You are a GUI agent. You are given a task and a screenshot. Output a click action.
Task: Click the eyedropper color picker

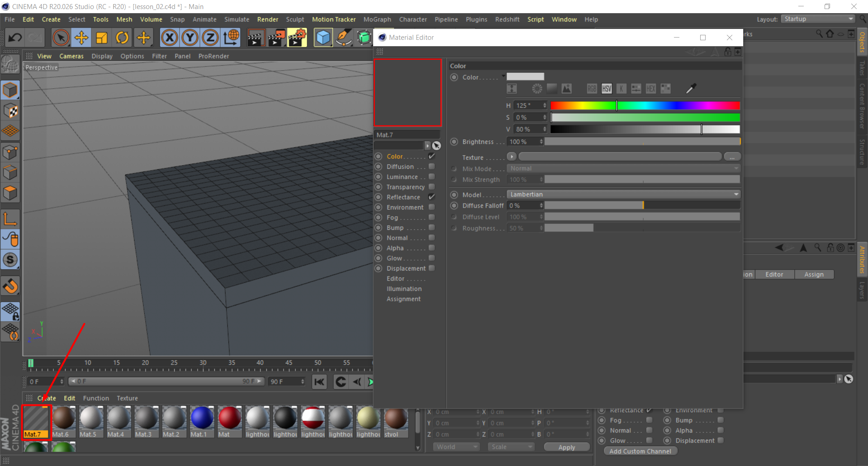691,89
